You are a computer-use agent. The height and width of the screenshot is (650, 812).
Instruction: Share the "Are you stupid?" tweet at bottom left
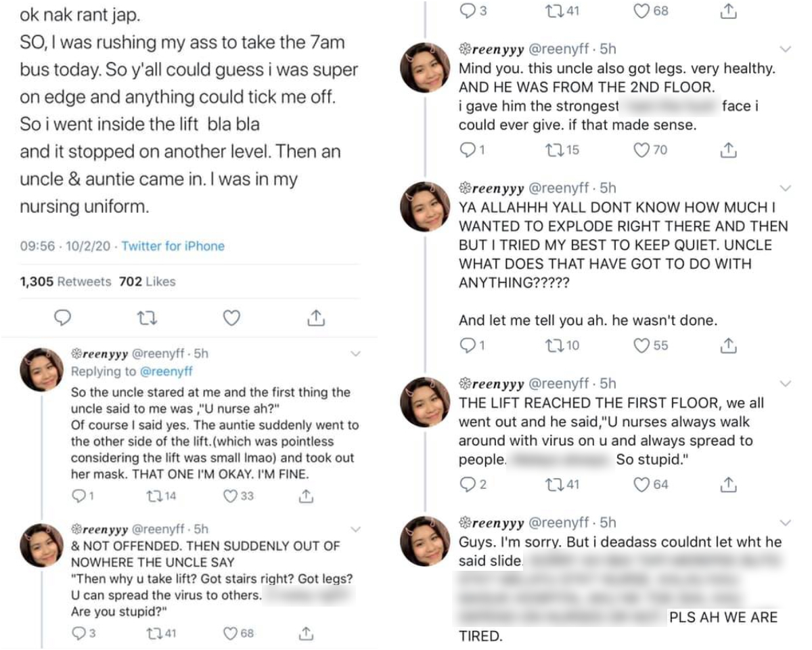[x=306, y=634]
